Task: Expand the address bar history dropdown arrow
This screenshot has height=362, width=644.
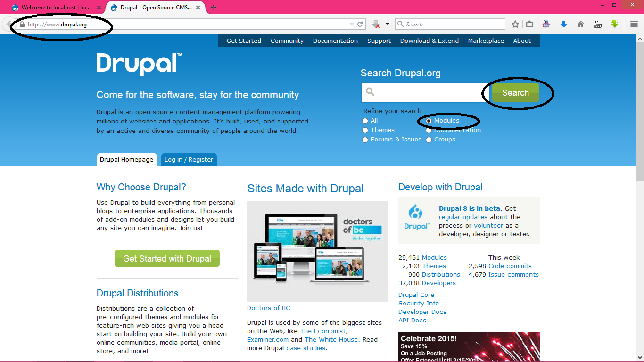Action: click(x=352, y=24)
